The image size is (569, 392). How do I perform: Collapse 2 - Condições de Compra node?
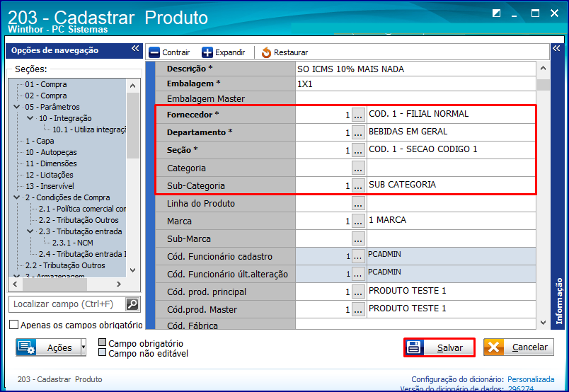pyautogui.click(x=17, y=197)
